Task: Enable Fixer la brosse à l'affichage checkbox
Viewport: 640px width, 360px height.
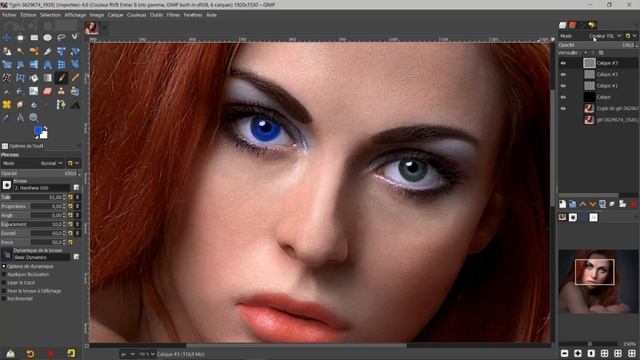Action: (x=4, y=291)
